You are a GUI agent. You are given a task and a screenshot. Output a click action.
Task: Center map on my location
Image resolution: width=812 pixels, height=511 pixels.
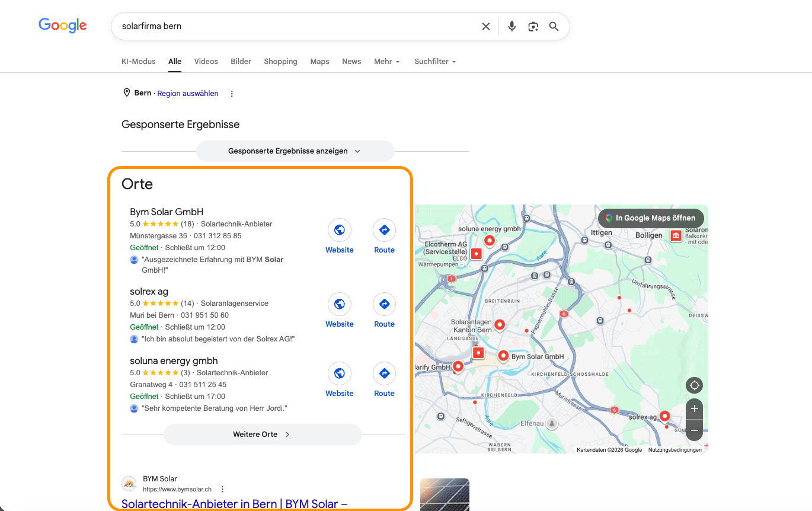(695, 385)
